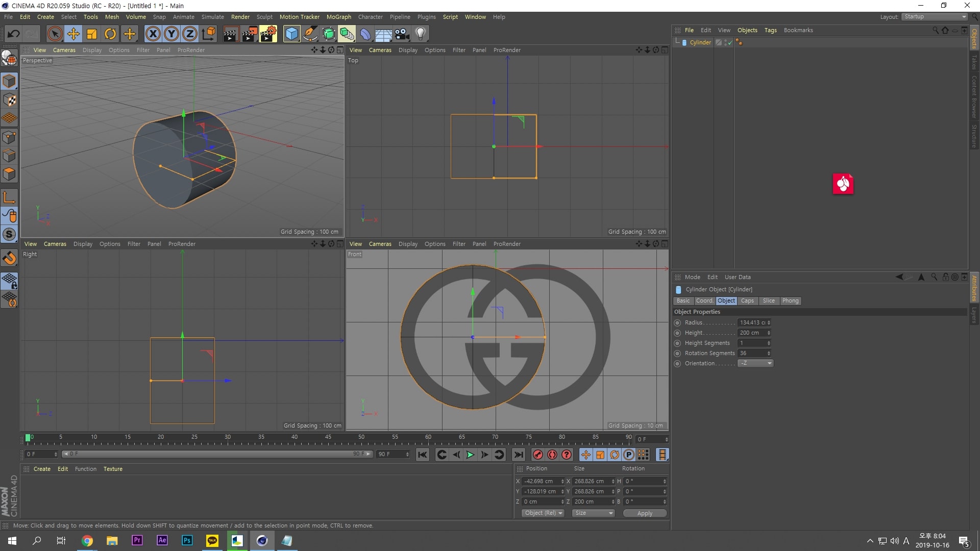Open Premiere Pro from taskbar
Viewport: 980px width, 551px height.
(137, 540)
